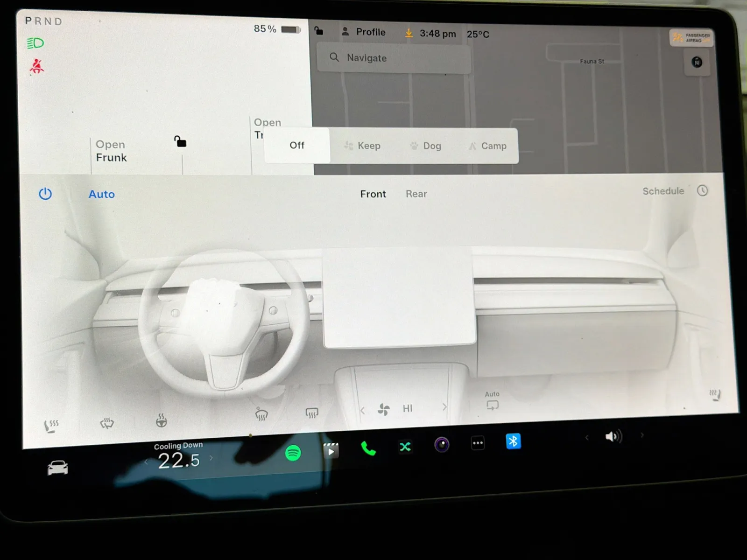Toggle heated steering wheel

click(161, 421)
